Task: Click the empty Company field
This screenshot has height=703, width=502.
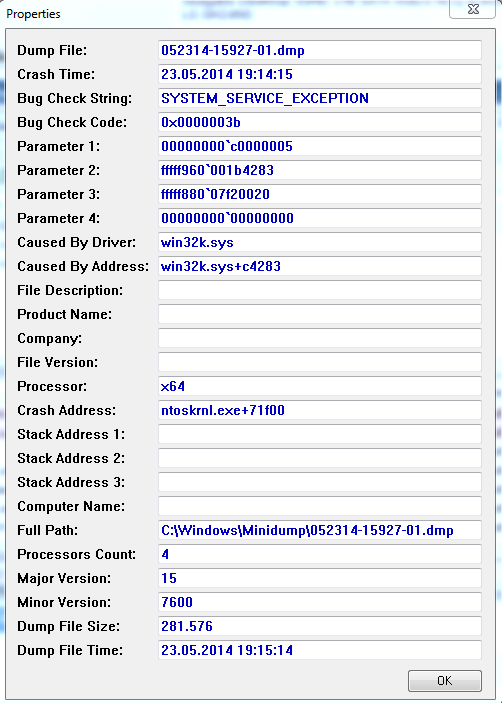Action: pyautogui.click(x=320, y=338)
